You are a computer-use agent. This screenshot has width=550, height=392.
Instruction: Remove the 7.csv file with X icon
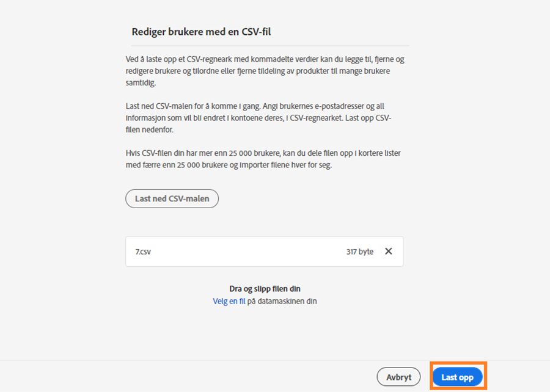[x=388, y=251]
